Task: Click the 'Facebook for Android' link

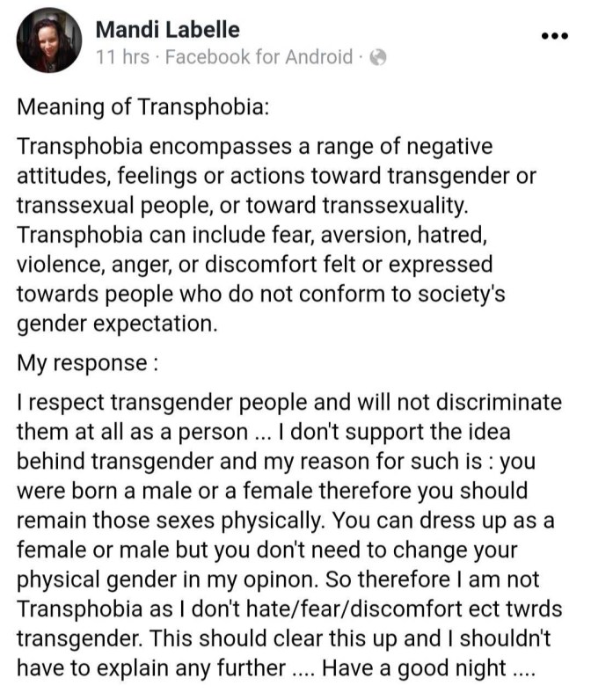Action: click(x=259, y=58)
